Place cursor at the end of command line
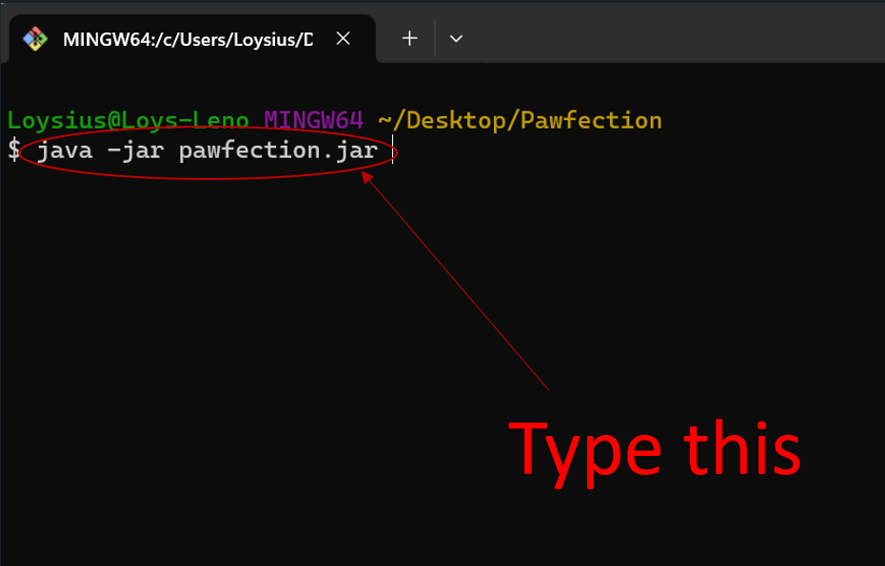This screenshot has width=885, height=566. click(x=392, y=151)
